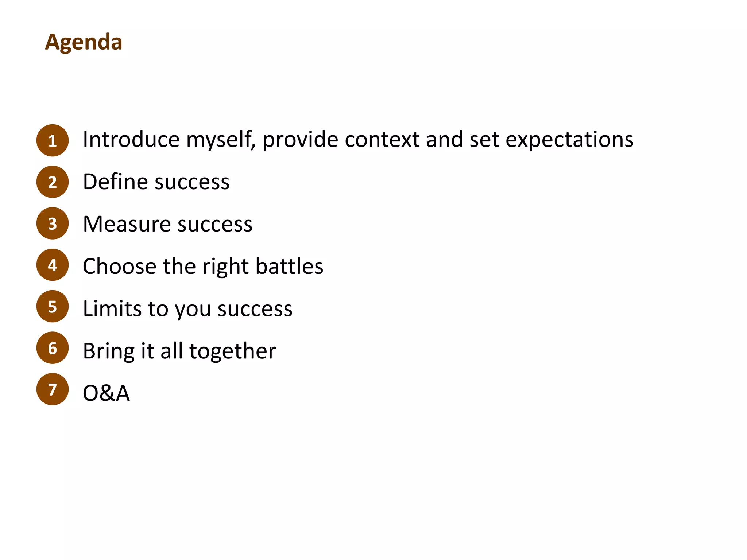
Task: Click the word 'Introduce' in item one
Action: (x=131, y=140)
